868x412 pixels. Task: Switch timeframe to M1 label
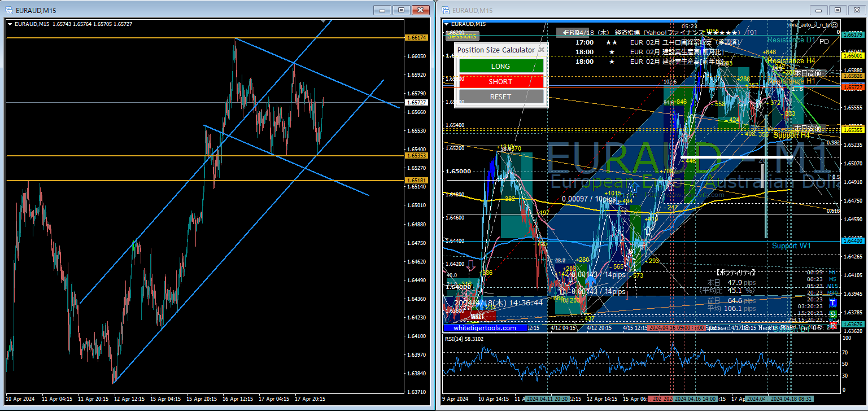(x=832, y=272)
